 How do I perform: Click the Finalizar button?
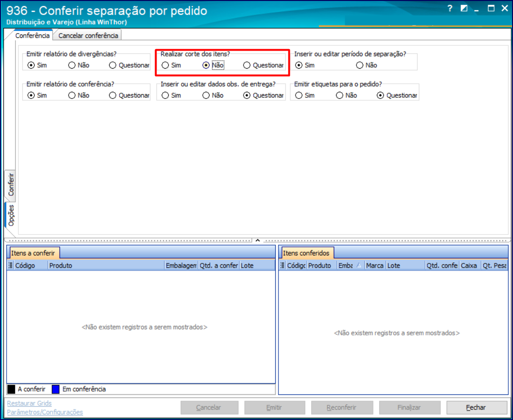[x=409, y=408]
